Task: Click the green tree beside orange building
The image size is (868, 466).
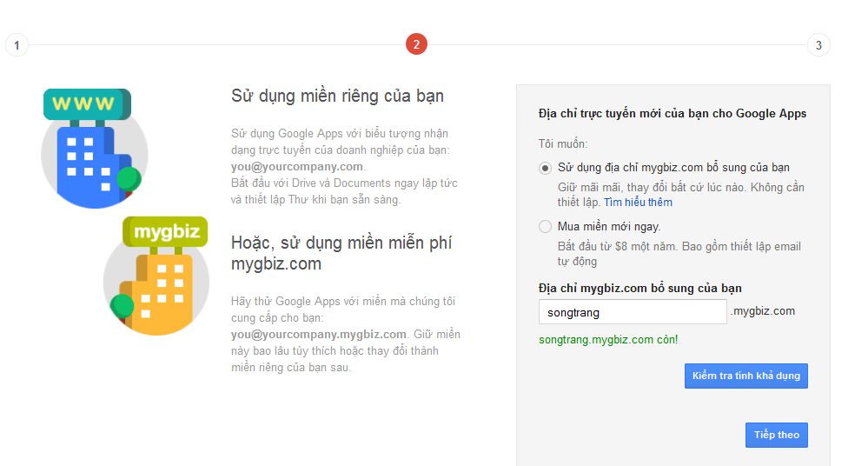Action: (122, 306)
